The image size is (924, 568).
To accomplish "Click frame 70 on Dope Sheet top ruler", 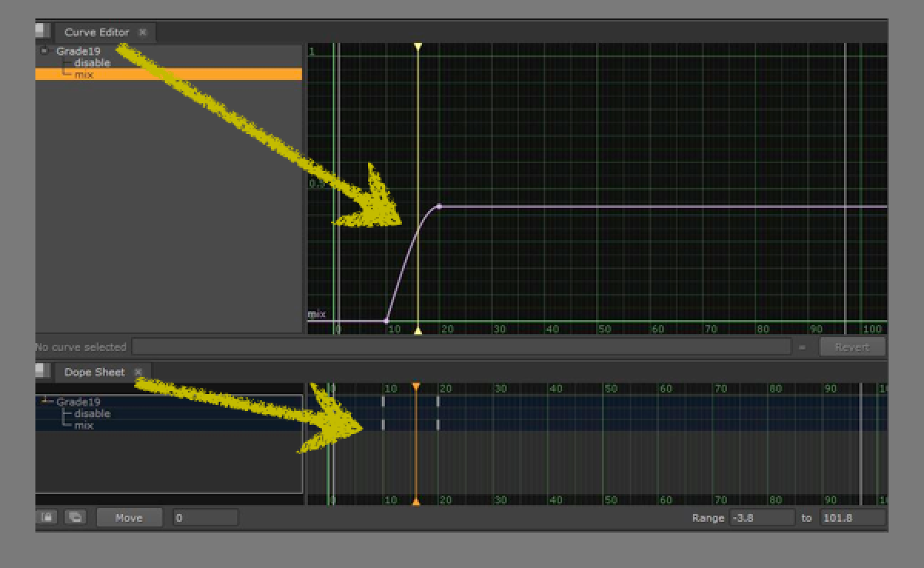I will 721,389.
